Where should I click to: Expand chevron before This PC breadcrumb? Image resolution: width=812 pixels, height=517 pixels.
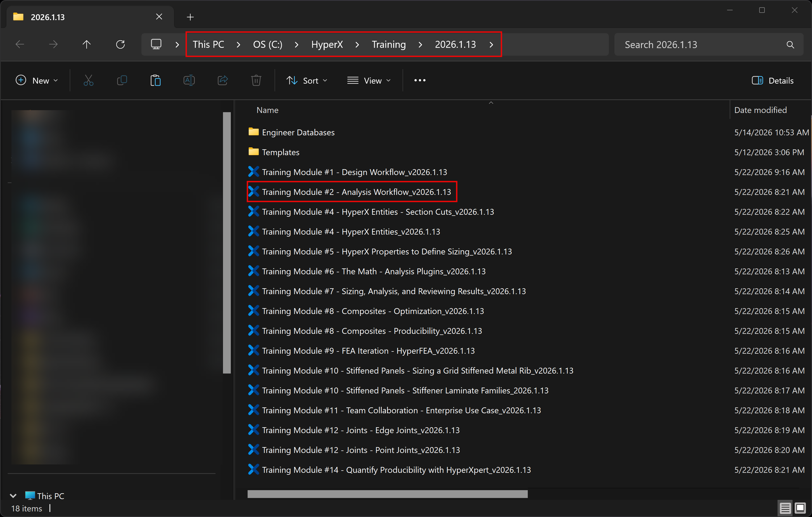pos(177,44)
